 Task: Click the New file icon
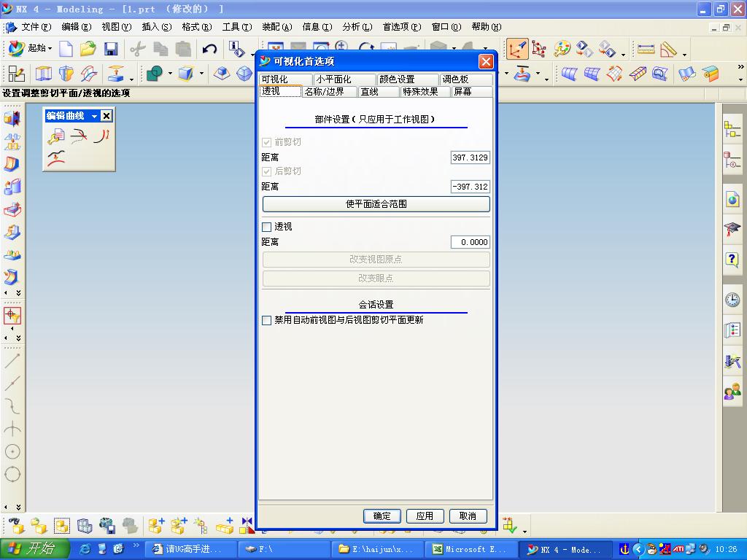66,49
